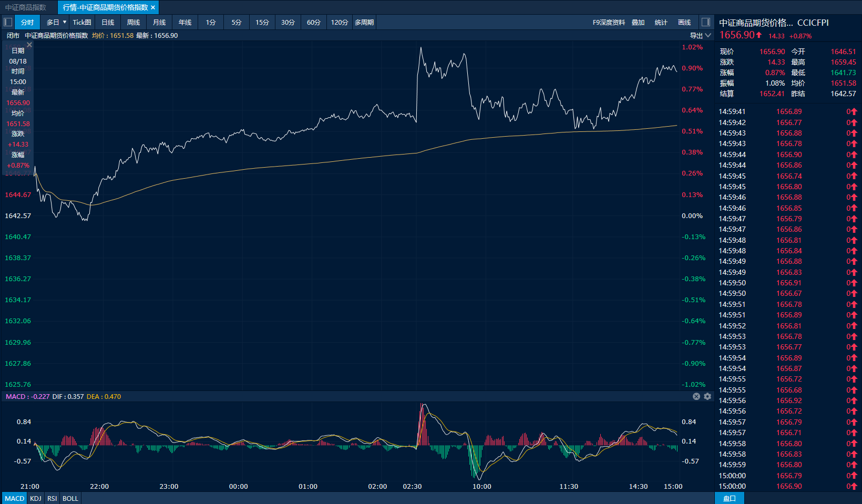Click the 02:30 time axis label
This screenshot has width=862, height=504.
412,487
